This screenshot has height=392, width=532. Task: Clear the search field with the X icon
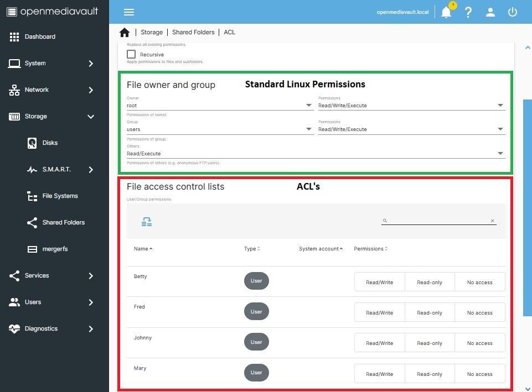492,221
